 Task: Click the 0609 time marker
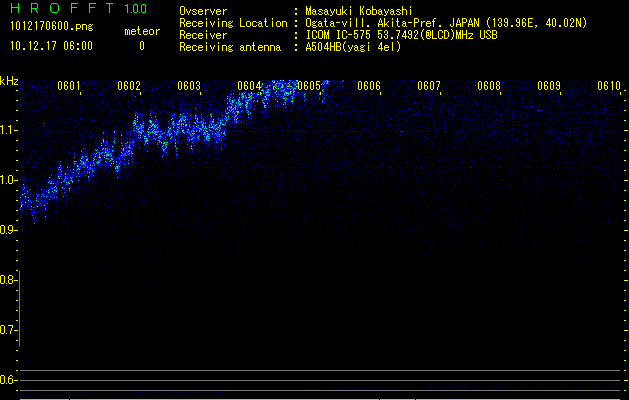(549, 86)
